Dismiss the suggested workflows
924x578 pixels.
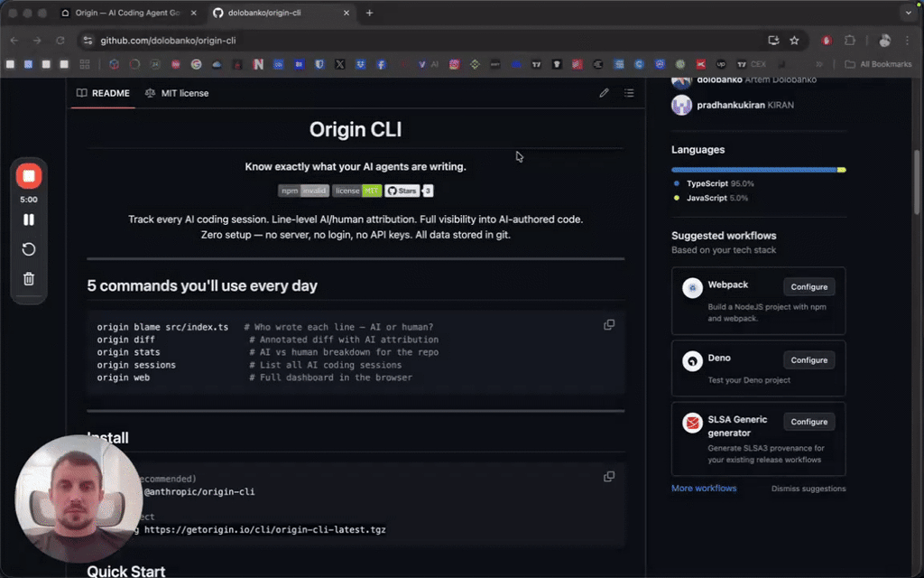pyautogui.click(x=808, y=489)
